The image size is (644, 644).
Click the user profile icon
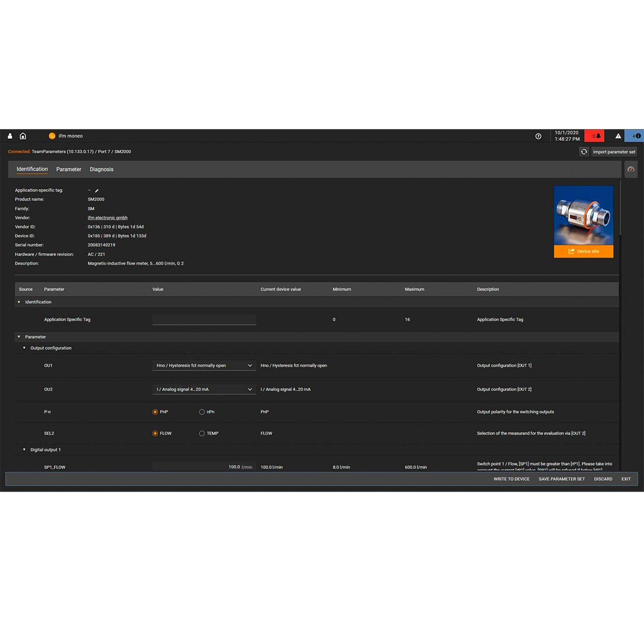10,136
